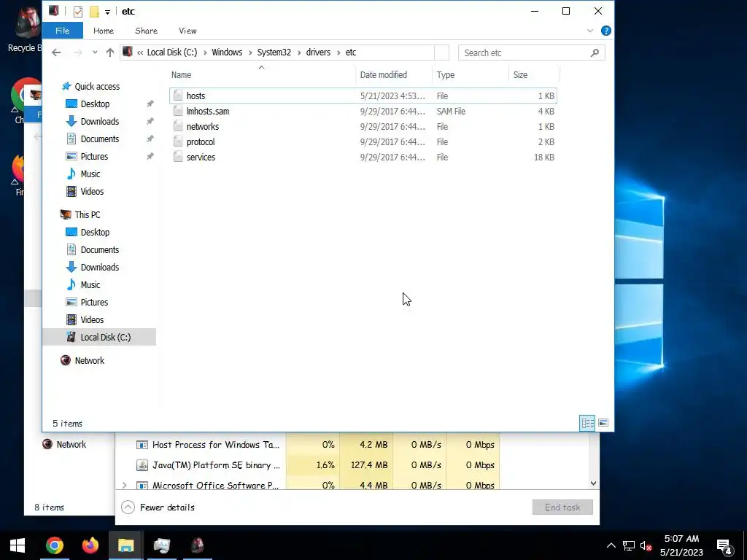
Task: Expand the ribbon using the chevron
Action: click(x=589, y=31)
